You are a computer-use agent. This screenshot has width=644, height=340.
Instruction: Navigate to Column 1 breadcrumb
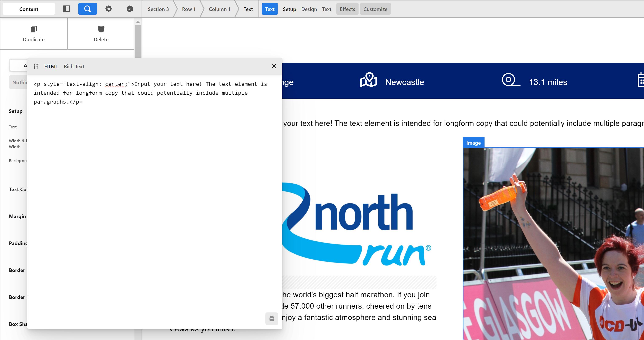coord(220,9)
